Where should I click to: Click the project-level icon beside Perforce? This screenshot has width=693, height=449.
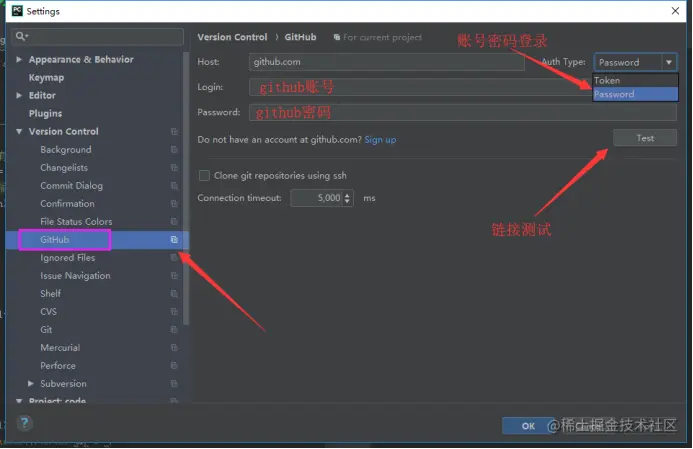[174, 365]
